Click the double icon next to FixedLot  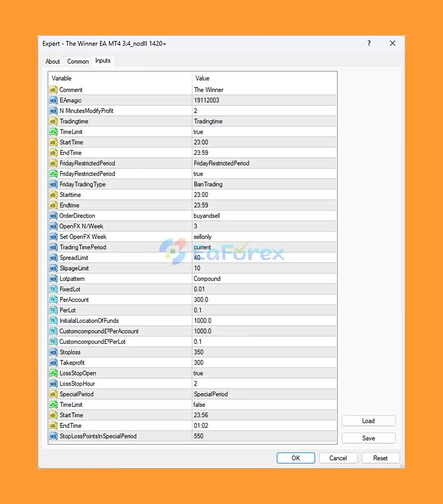[53, 289]
